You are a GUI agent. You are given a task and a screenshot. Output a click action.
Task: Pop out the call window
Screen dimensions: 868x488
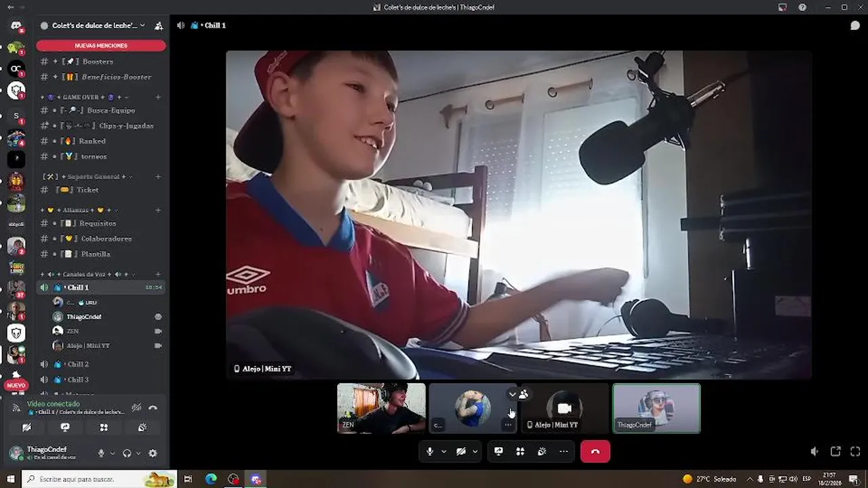[835, 451]
